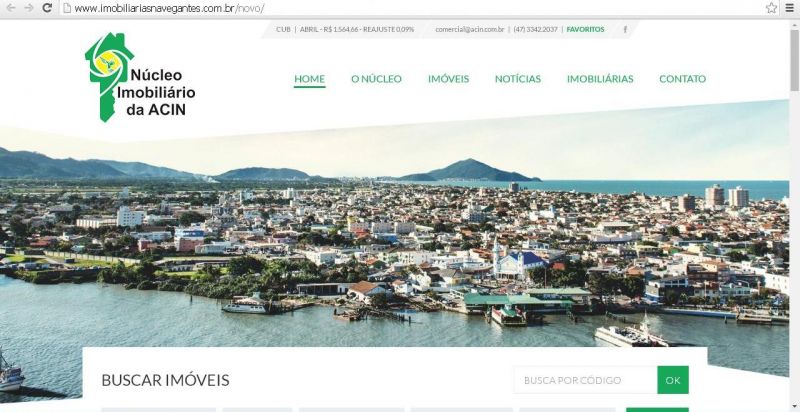Go to O NÚCLEO page

(x=376, y=79)
